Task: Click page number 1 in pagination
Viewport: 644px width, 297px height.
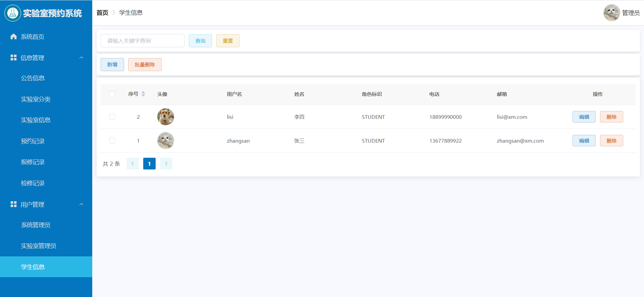Action: (149, 164)
